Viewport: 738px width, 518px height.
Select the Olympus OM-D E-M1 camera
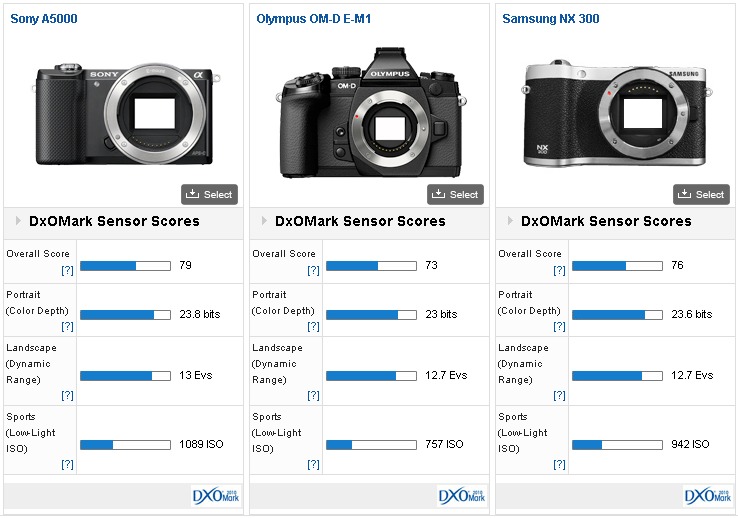click(x=456, y=194)
